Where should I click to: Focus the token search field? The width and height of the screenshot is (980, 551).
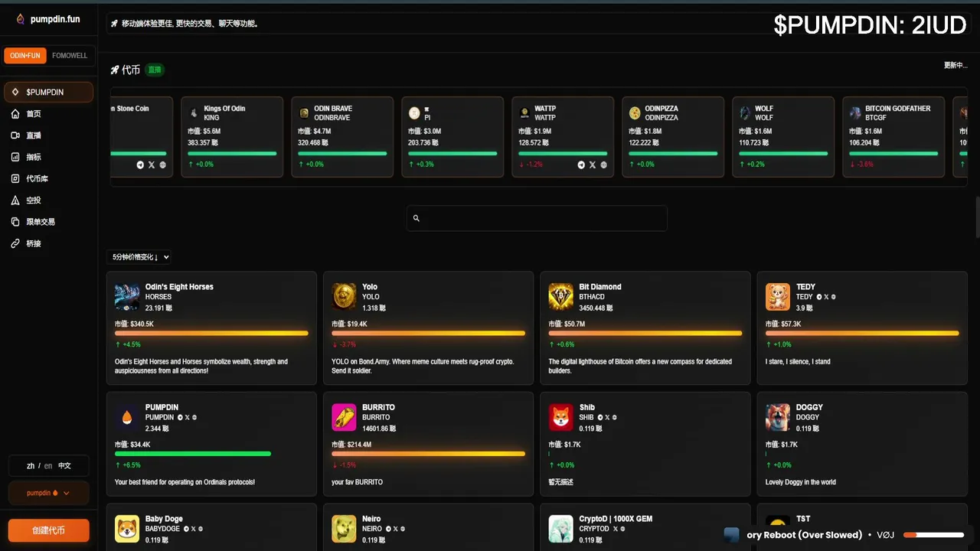pyautogui.click(x=537, y=218)
